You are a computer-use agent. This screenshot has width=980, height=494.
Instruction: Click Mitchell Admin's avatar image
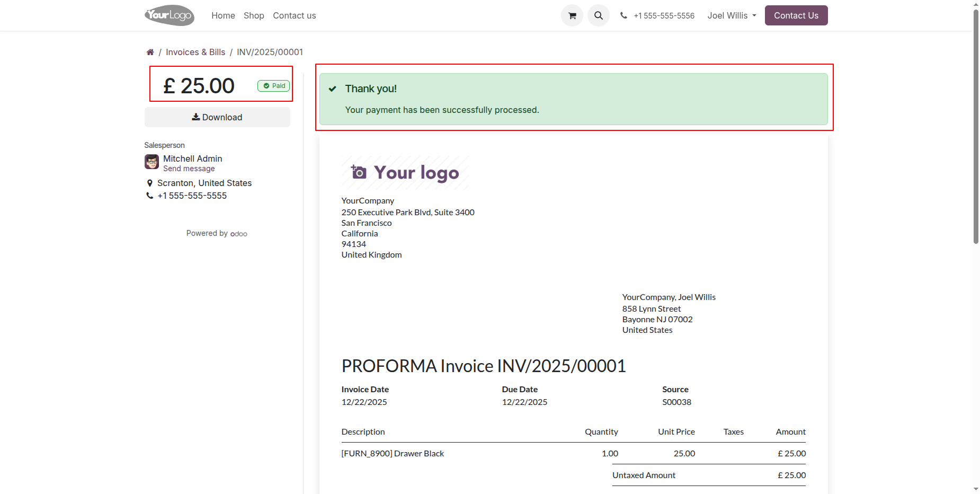[152, 162]
